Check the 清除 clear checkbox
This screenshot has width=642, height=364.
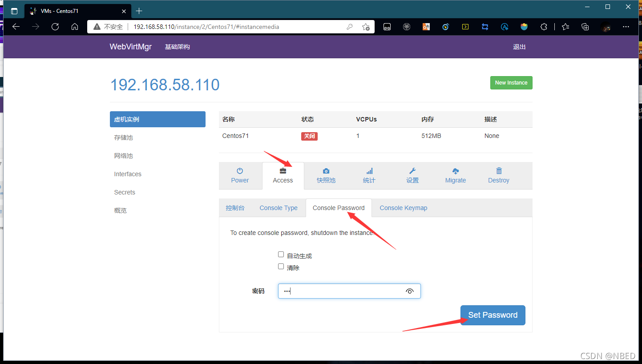281,267
